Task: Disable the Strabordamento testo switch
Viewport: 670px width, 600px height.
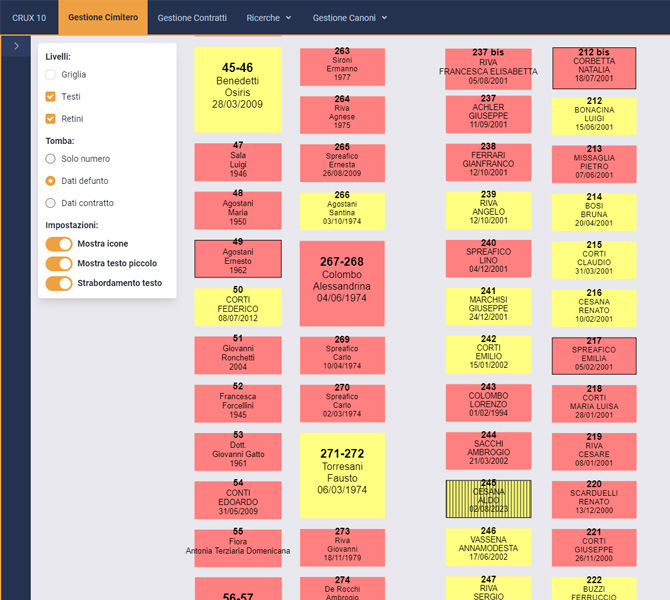Action: (x=59, y=283)
